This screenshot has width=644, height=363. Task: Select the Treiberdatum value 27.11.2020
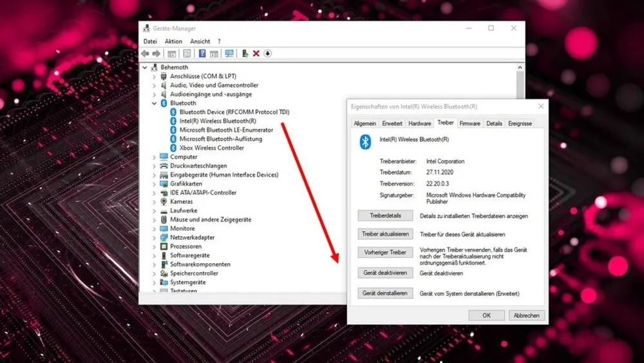[439, 172]
